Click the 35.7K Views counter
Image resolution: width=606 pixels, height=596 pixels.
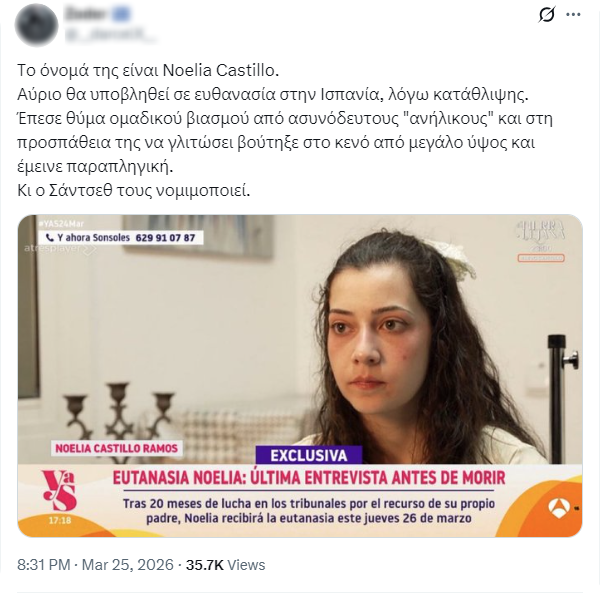pos(225,565)
